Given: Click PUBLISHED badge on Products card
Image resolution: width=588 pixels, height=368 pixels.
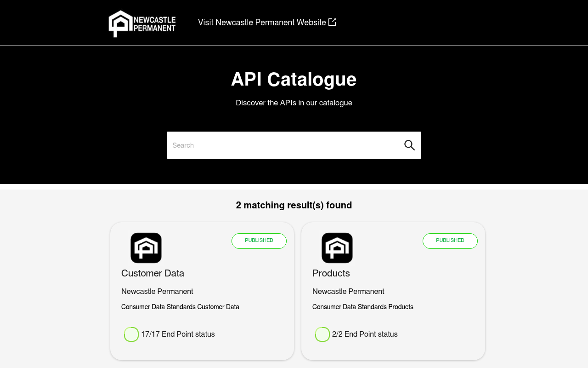Looking at the screenshot, I should coord(450,241).
